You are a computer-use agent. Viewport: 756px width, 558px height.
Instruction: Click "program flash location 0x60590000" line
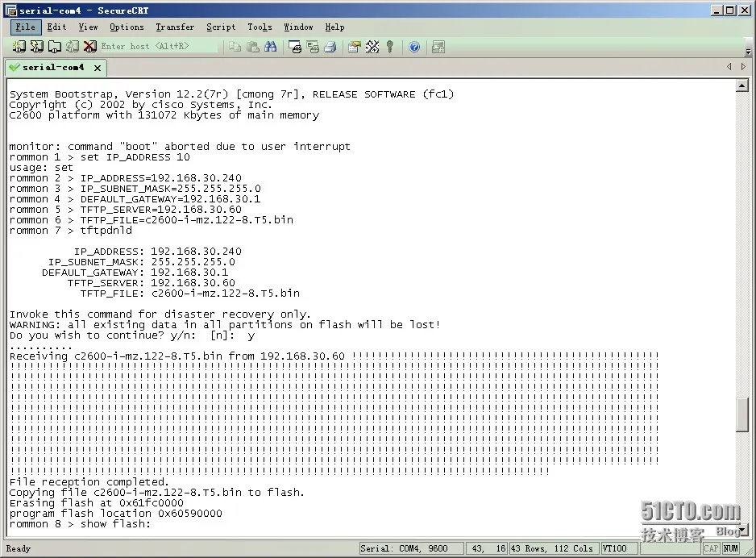116,513
